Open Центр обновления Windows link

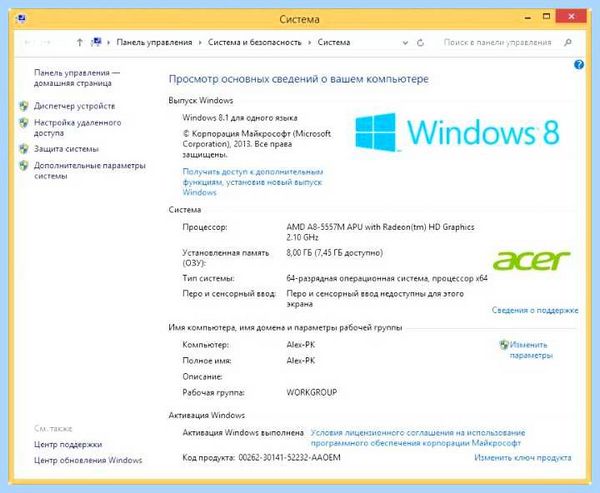88,460
